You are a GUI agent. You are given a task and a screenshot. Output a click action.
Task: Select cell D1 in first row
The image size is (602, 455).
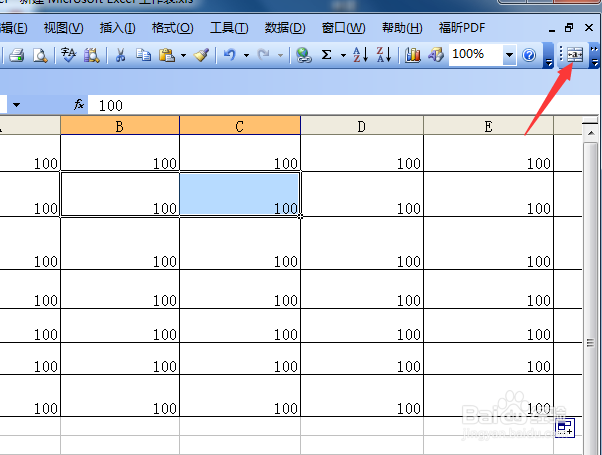tap(362, 153)
